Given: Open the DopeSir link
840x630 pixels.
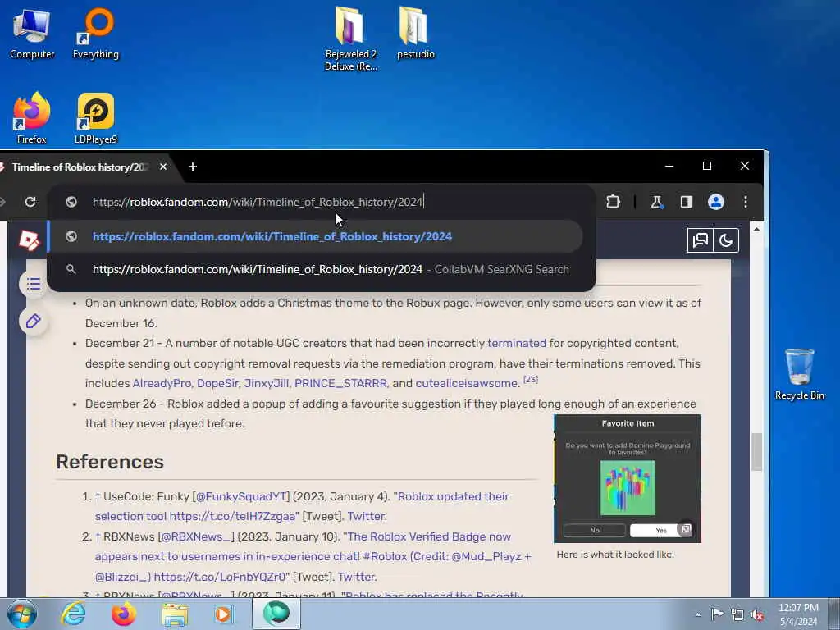Looking at the screenshot, I should tap(217, 383).
